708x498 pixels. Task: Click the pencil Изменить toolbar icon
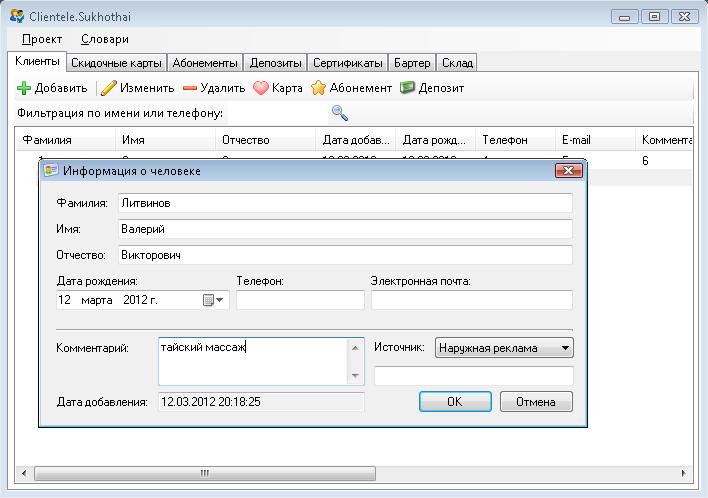[108, 88]
